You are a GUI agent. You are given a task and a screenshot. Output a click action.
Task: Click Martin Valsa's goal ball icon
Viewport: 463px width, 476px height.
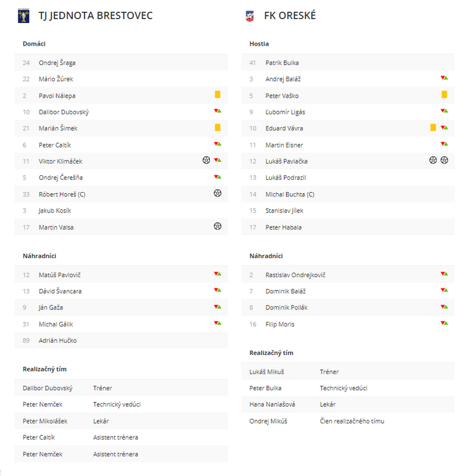[217, 226]
